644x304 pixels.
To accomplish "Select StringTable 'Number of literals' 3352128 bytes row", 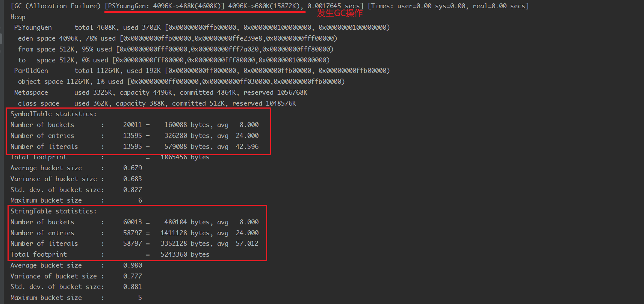I will click(x=135, y=244).
